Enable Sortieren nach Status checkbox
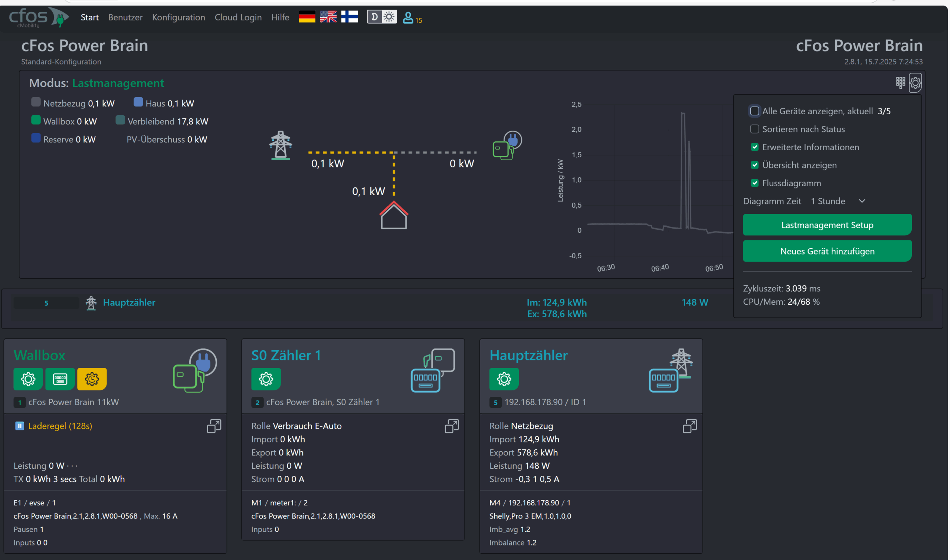Screen dimensions: 950x560 (754, 129)
